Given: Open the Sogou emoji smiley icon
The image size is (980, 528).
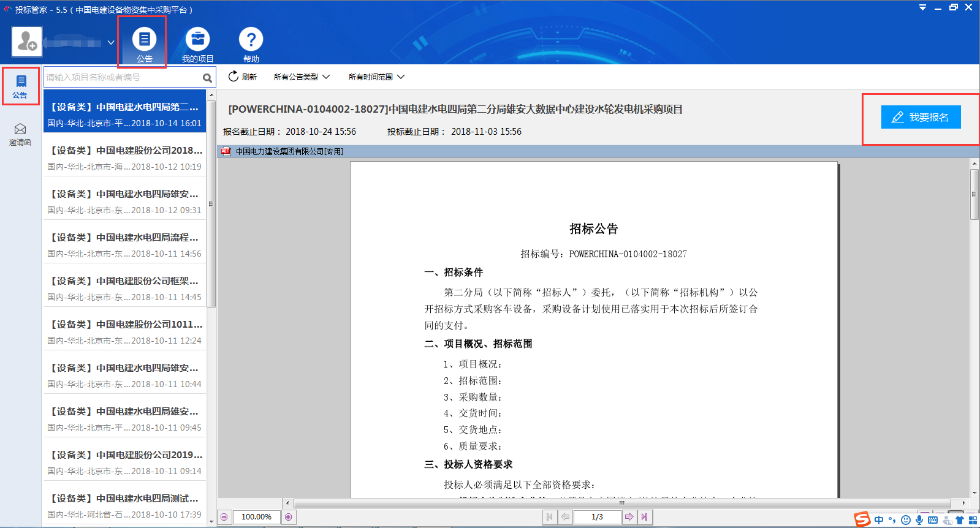Looking at the screenshot, I should pyautogui.click(x=906, y=520).
